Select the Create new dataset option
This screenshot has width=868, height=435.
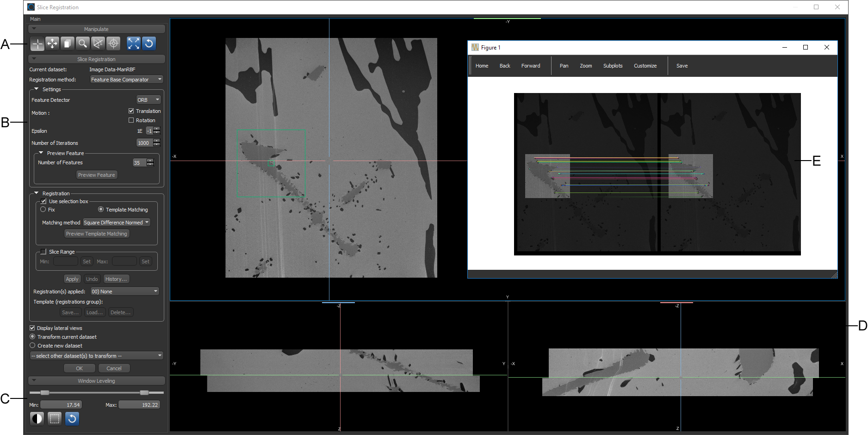point(32,346)
